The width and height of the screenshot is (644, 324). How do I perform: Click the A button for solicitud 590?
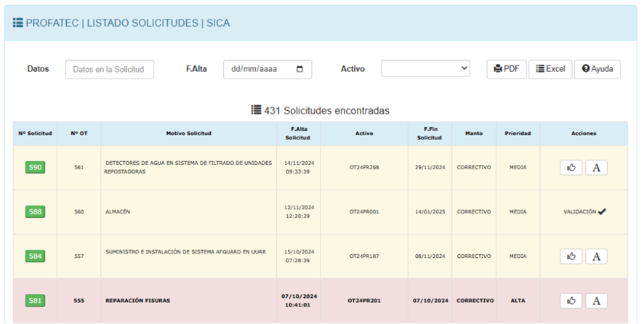point(596,168)
